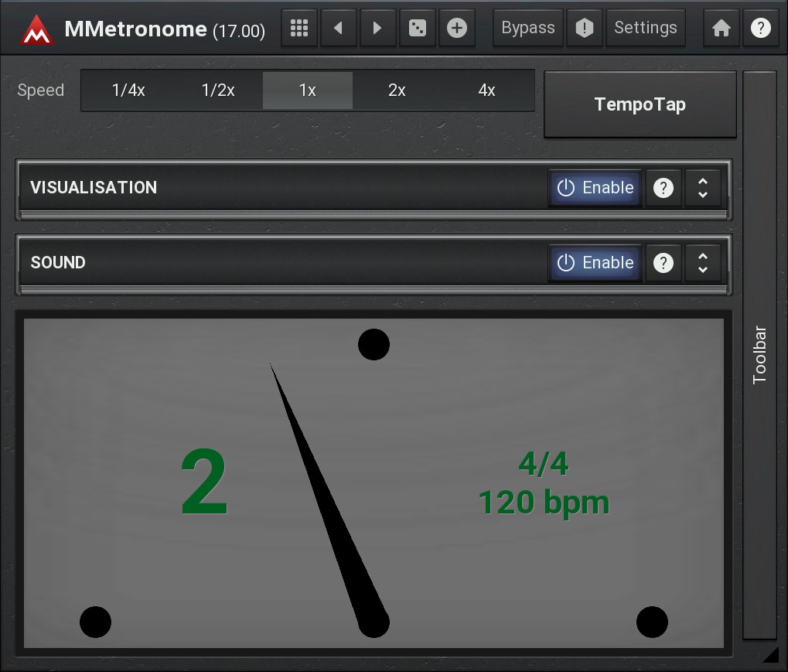Open the Settings button
Viewport: 788px width, 672px height.
(x=645, y=29)
